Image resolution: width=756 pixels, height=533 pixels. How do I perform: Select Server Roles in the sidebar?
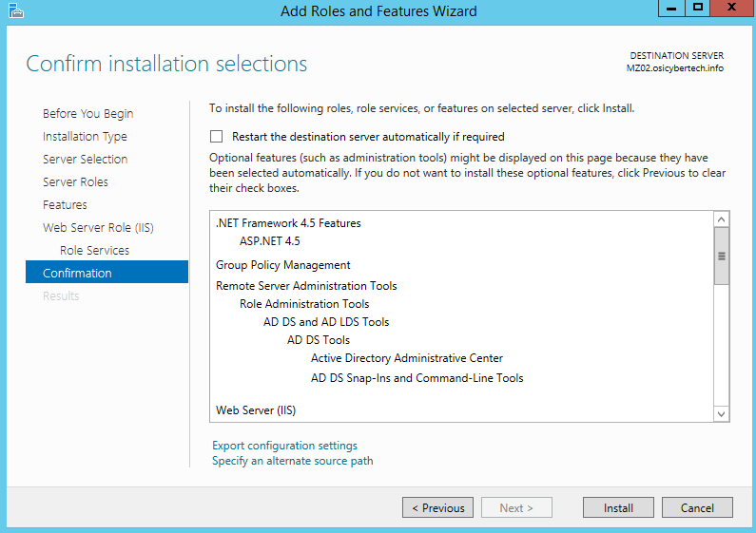pyautogui.click(x=75, y=182)
